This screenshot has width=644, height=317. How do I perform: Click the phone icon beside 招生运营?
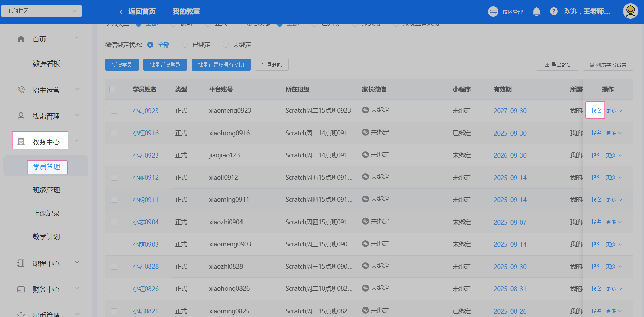[x=21, y=90]
